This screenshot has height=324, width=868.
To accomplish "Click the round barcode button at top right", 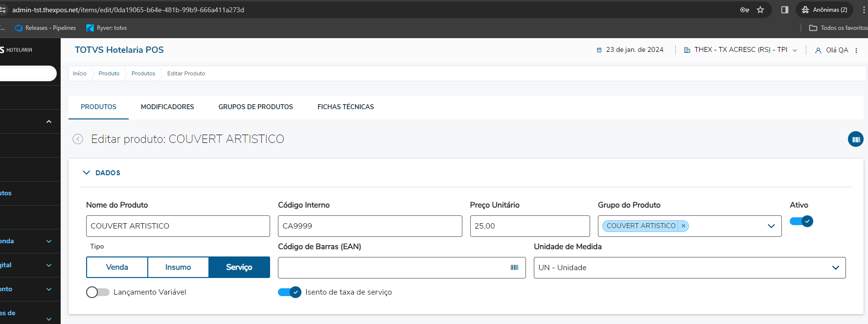I will click(x=855, y=139).
